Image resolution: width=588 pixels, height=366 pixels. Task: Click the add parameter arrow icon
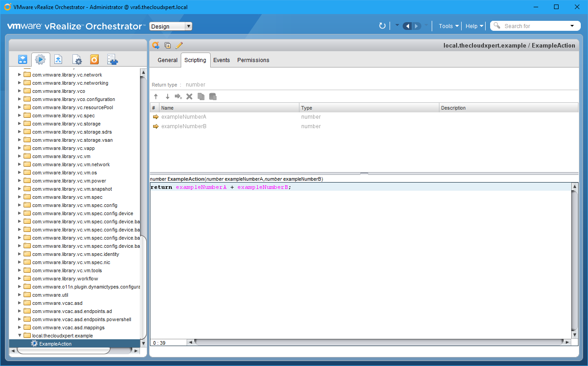point(178,96)
